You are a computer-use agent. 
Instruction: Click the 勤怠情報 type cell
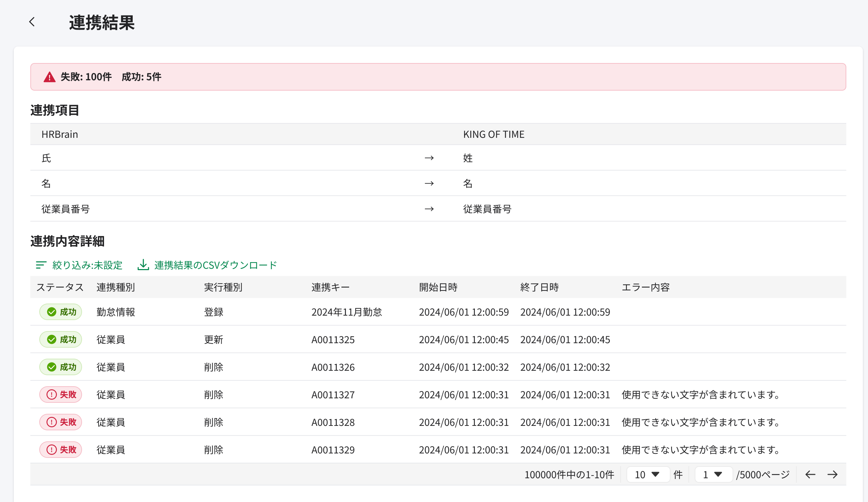click(116, 312)
